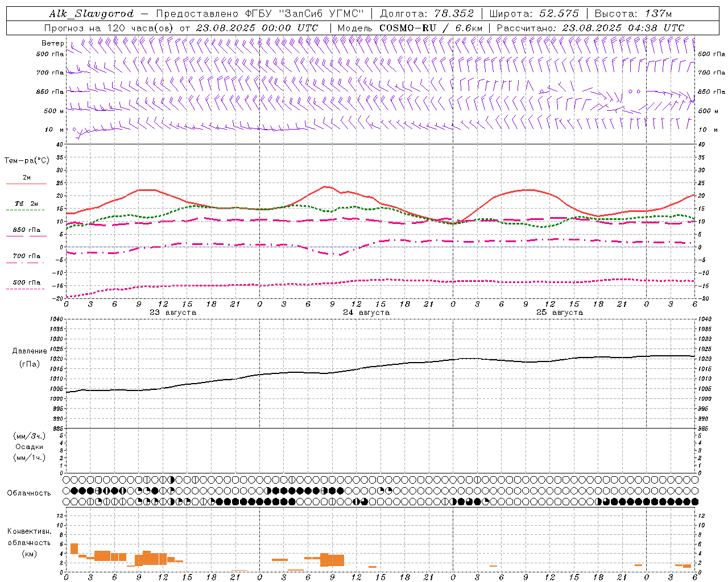The height and width of the screenshot is (582, 728).
Task: Click the green Td 2м legend line sample
Action: coord(25,210)
